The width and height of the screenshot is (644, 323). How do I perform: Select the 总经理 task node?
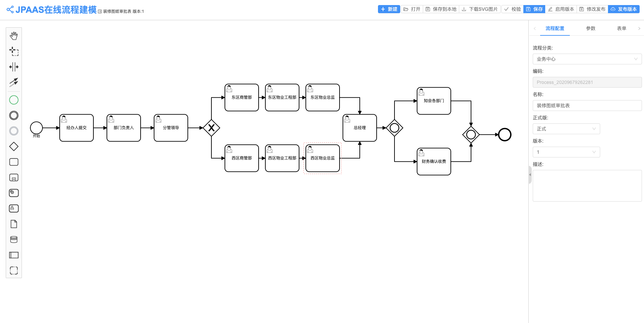360,128
